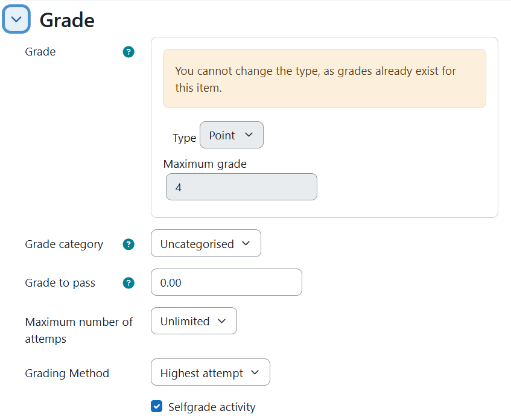
Task: Expand the Unlimited attempts dropdown
Action: [194, 321]
